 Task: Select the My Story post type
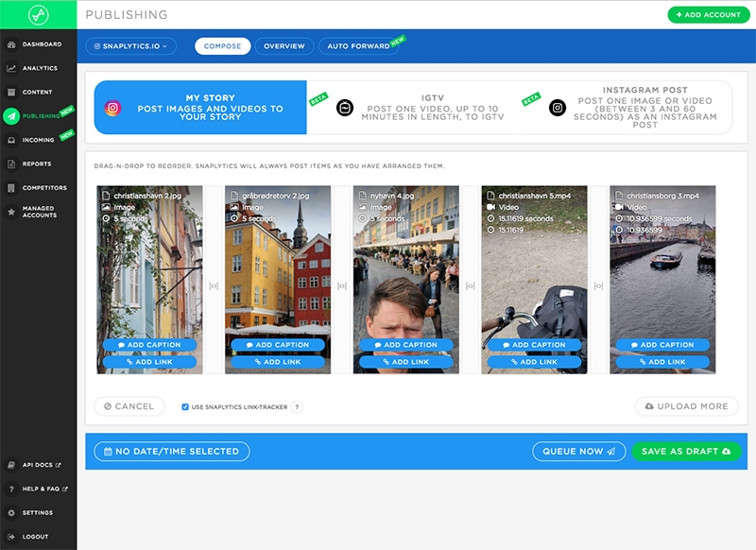point(200,108)
